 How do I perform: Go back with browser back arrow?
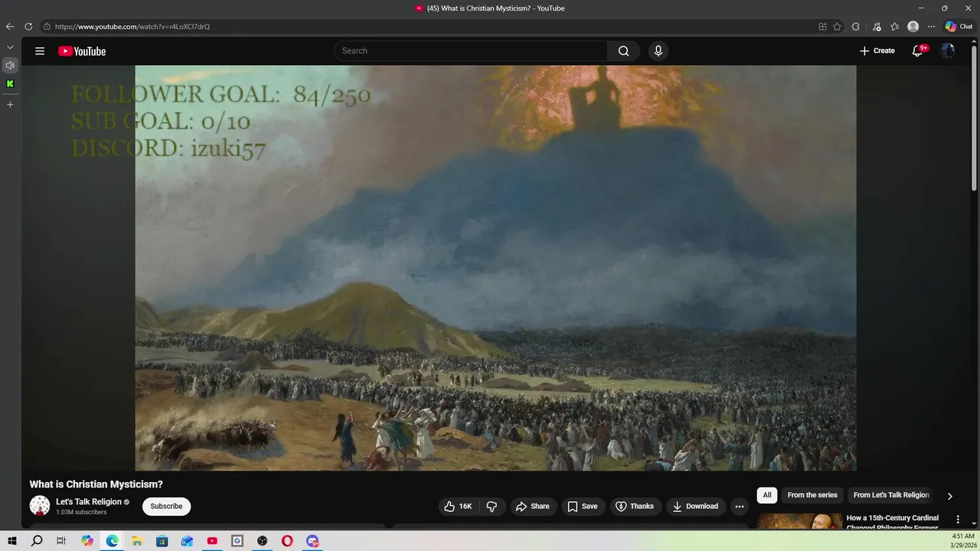(x=10, y=26)
